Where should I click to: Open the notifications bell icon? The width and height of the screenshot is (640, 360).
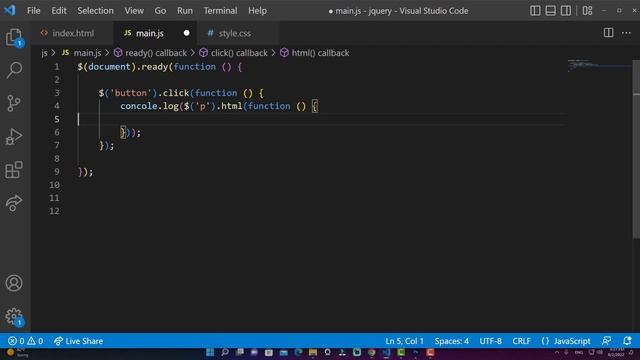click(627, 341)
